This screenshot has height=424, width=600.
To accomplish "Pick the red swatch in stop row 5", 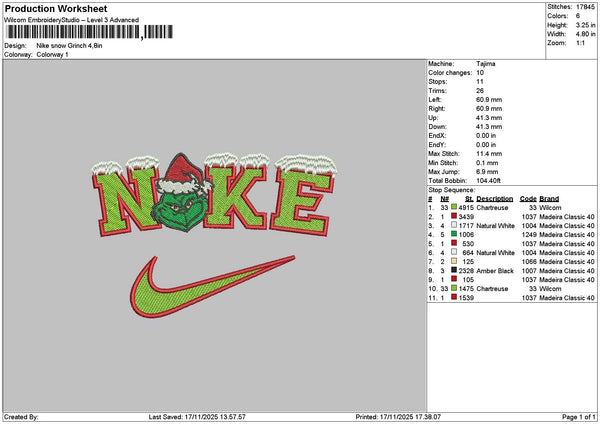I will (x=454, y=243).
